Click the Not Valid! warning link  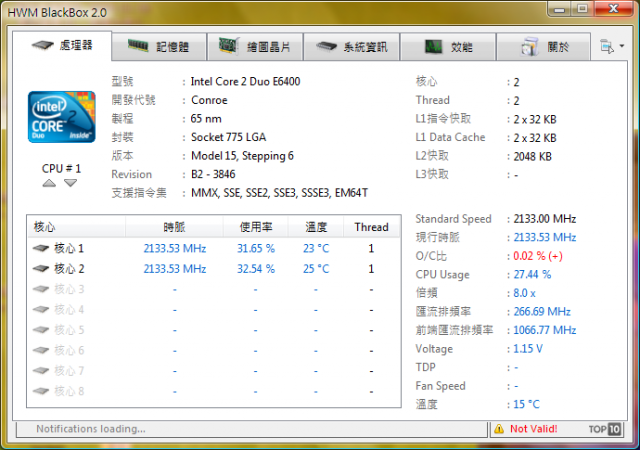click(533, 429)
